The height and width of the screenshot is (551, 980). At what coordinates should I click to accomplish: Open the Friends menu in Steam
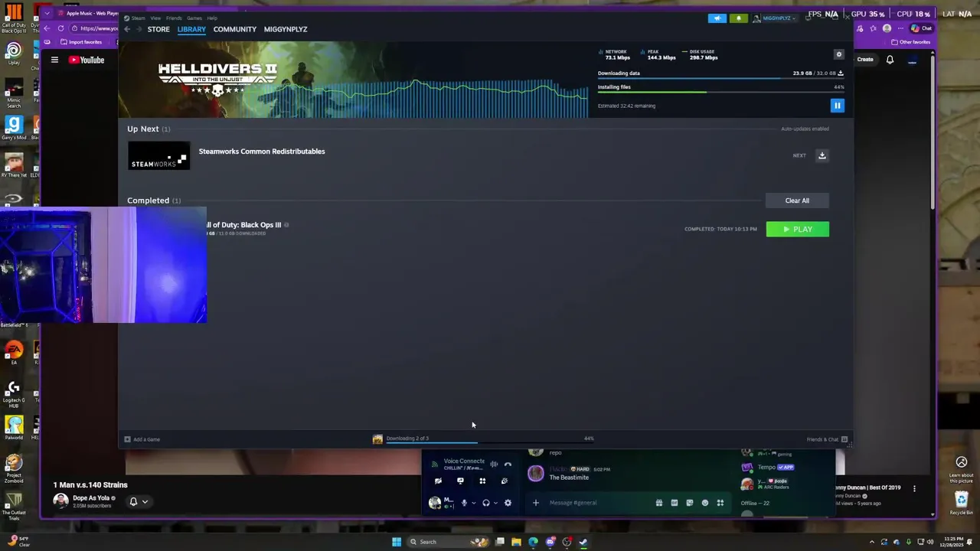point(174,18)
